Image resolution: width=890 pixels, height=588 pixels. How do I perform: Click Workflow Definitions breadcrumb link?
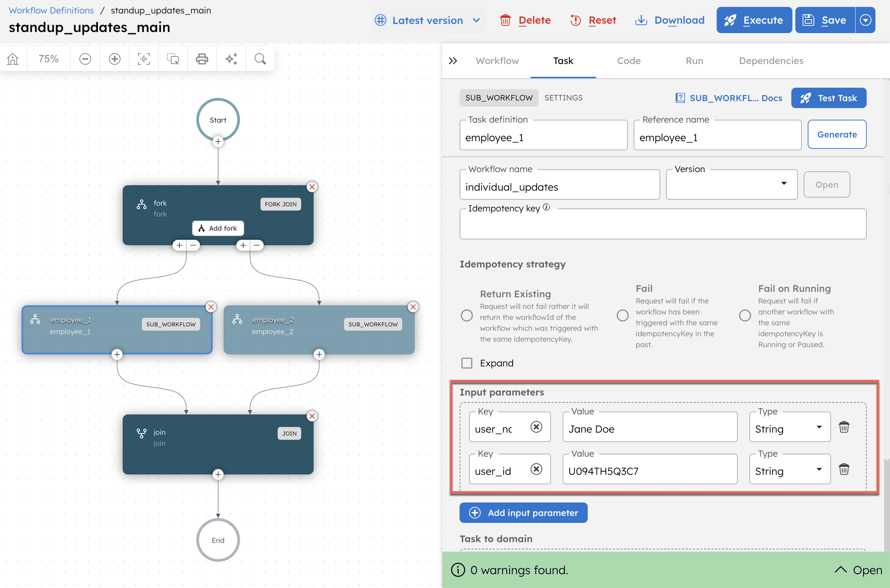tap(51, 10)
